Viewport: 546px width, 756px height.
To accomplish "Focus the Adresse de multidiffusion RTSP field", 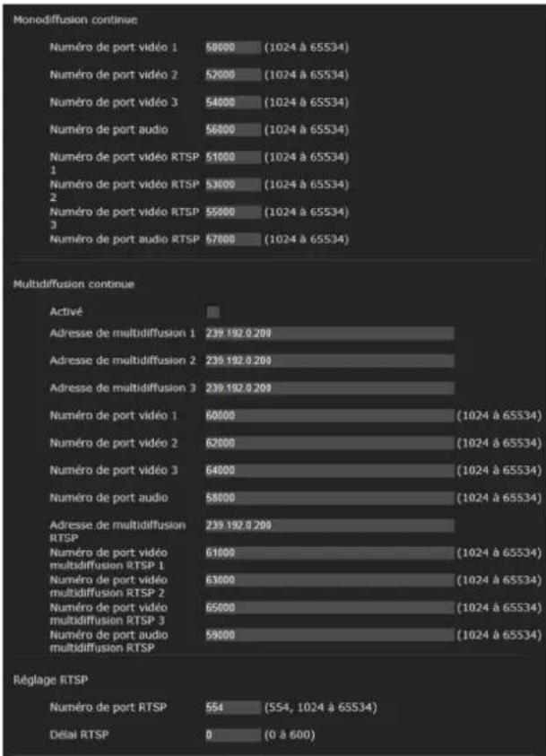I will pos(330,526).
